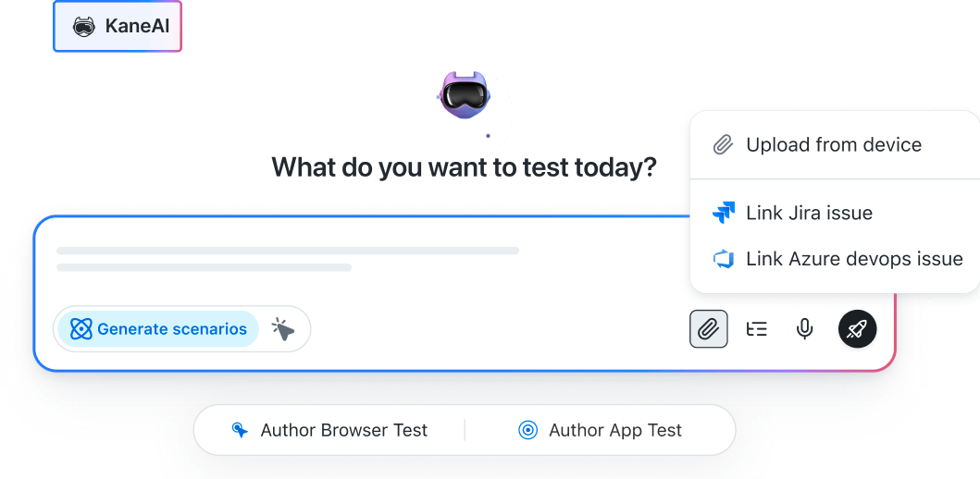
Task: Select Link Azure devops issue
Action: [853, 260]
